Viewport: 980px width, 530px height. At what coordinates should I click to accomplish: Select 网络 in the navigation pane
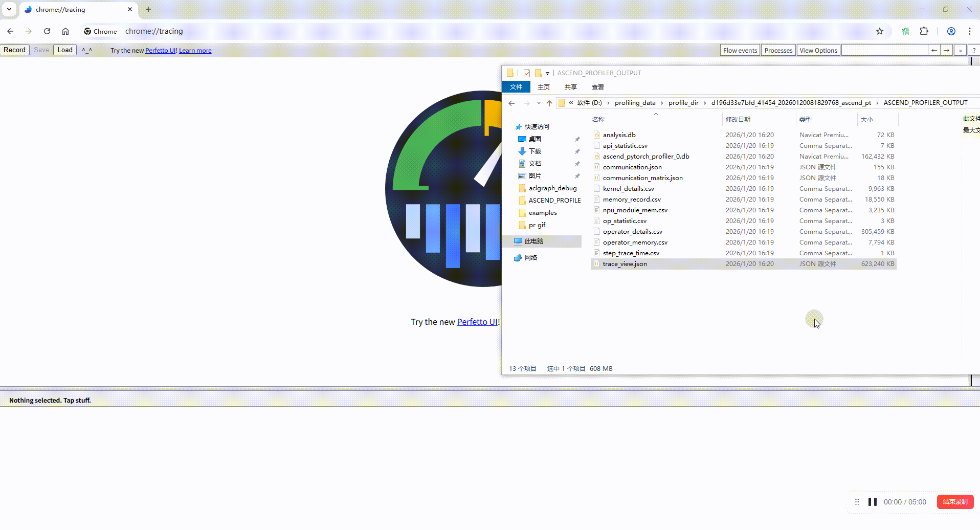(531, 258)
